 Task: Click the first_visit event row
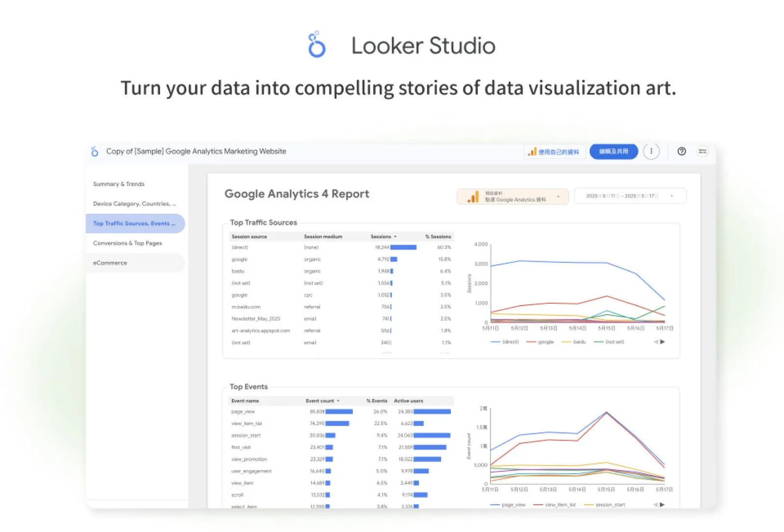tap(341, 447)
